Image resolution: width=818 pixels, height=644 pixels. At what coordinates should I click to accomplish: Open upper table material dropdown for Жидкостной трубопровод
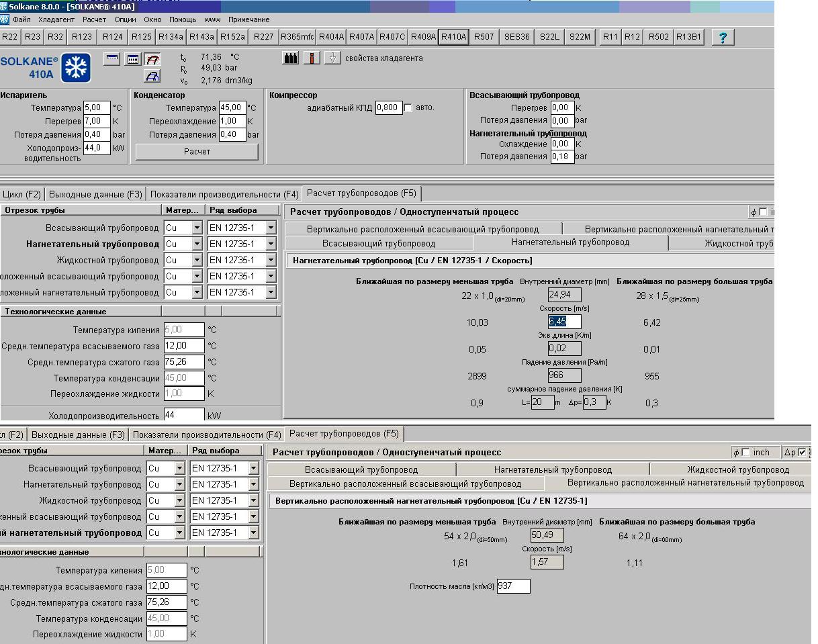click(197, 261)
